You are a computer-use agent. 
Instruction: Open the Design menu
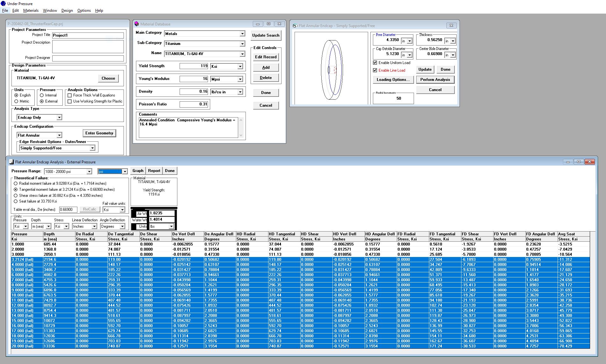click(67, 11)
